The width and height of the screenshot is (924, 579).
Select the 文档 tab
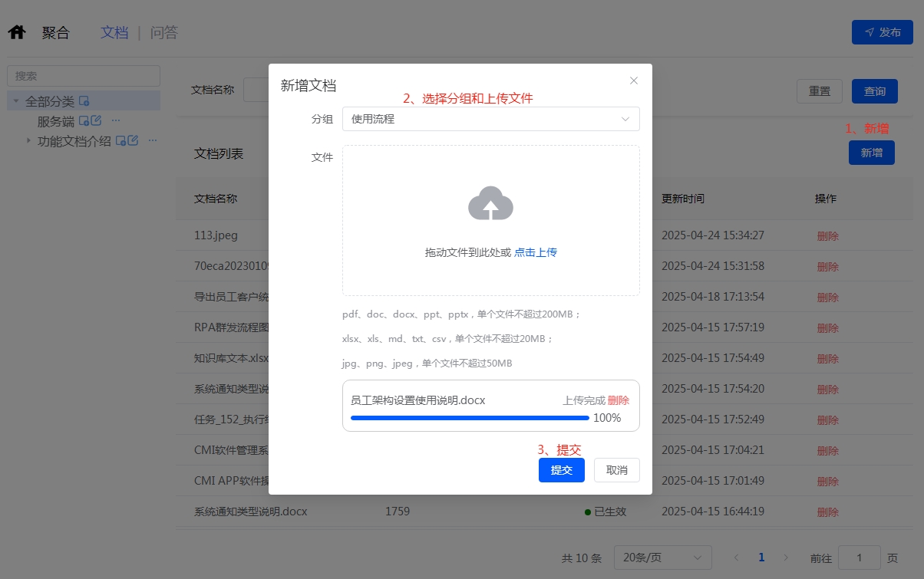(114, 32)
